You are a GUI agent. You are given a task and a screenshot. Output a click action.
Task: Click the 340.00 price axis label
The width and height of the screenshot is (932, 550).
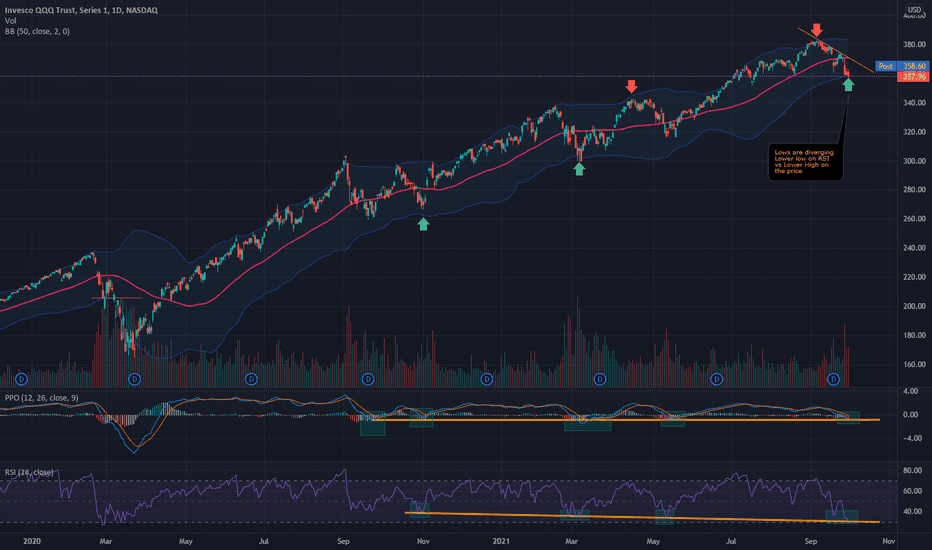[x=914, y=103]
